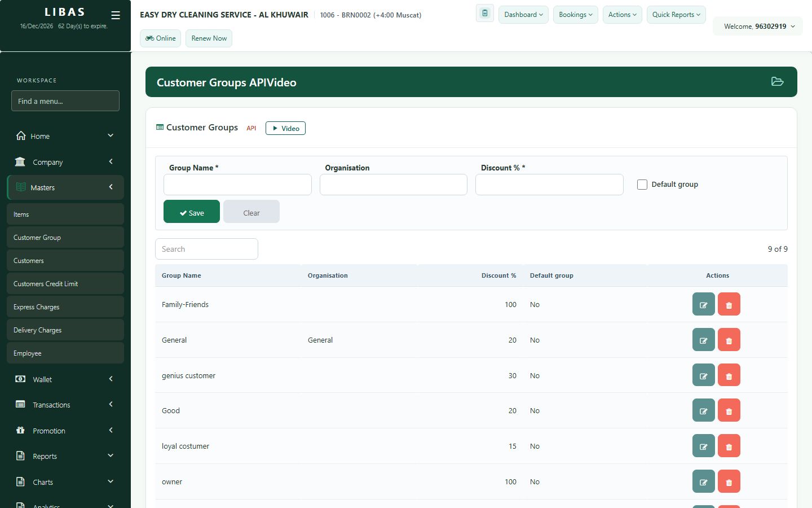Viewport: 812px width, 508px height.
Task: Open Express Charges menu item
Action: (x=65, y=306)
